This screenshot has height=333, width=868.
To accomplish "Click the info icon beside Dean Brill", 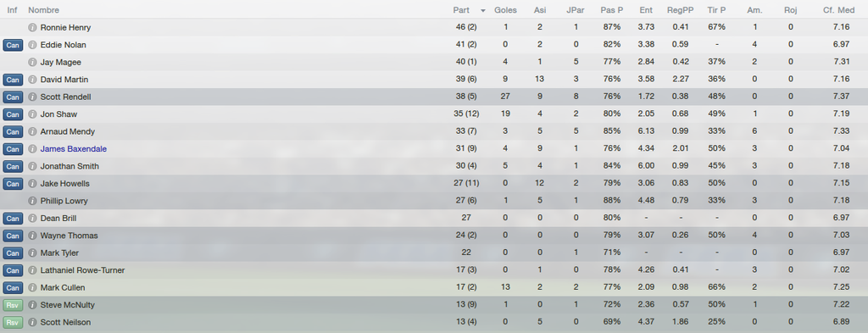I will [33, 218].
